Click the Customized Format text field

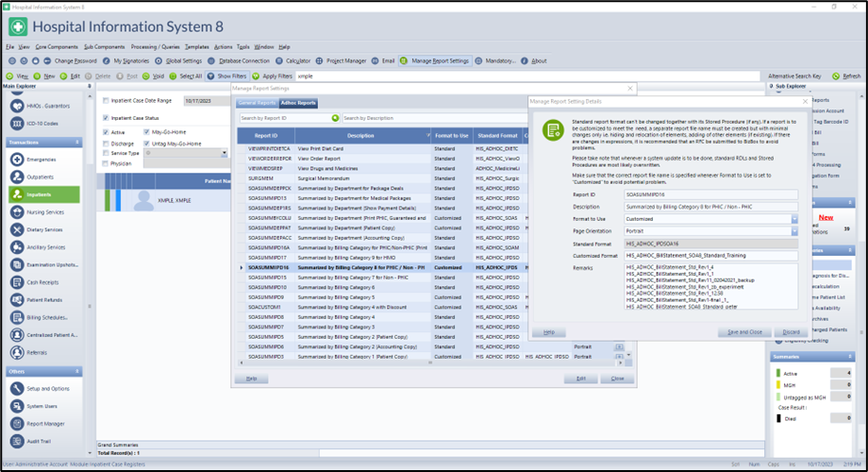[x=710, y=256]
